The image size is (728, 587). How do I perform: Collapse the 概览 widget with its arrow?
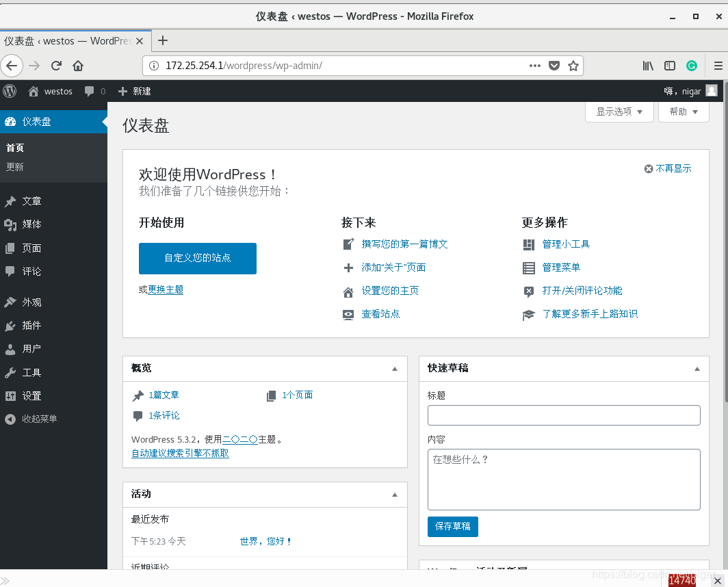click(395, 369)
